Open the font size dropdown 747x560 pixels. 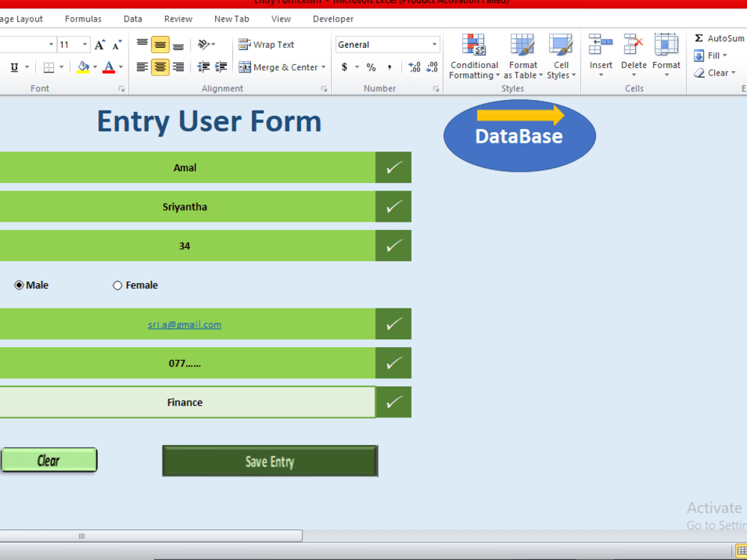[84, 44]
